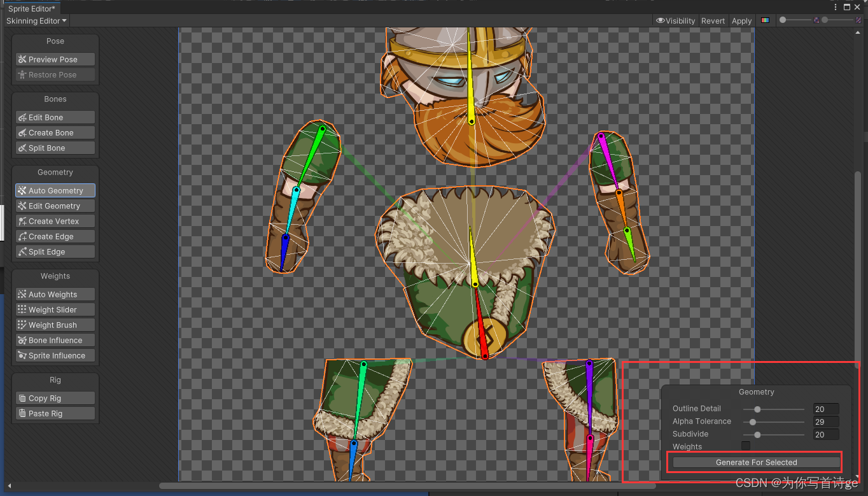Toggle RGB/alpha color channel view icon
The image size is (868, 496).
tap(765, 20)
